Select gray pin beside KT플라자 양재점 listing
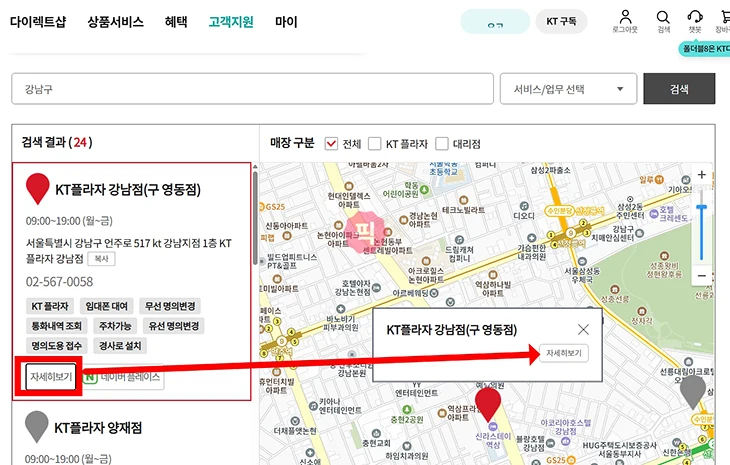 (37, 426)
